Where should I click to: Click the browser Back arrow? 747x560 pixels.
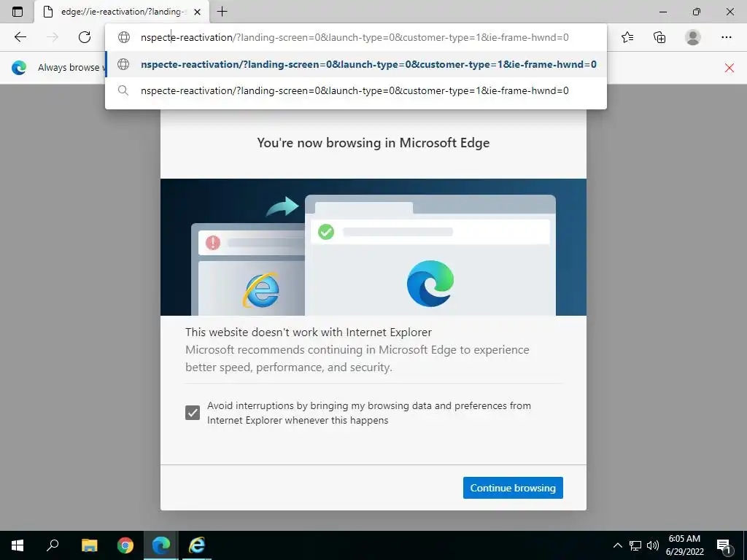coord(20,37)
